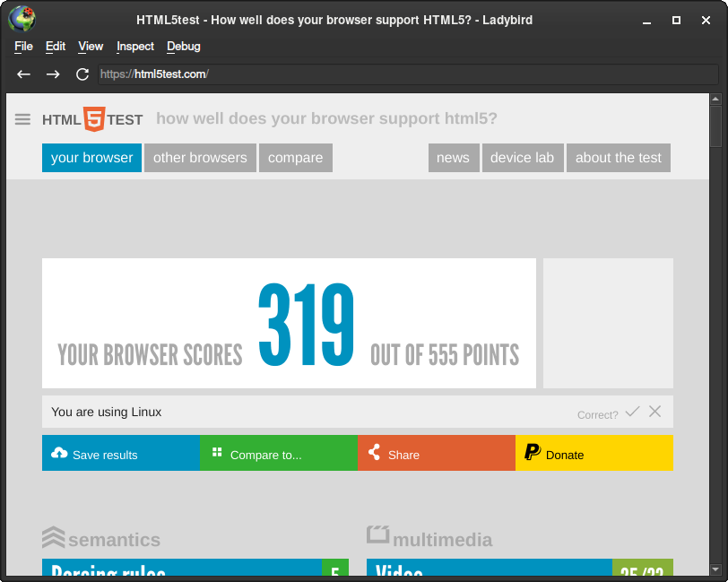Viewport: 728px width, 582px height.
Task: Open the 'device lab' tab
Action: pyautogui.click(x=523, y=158)
